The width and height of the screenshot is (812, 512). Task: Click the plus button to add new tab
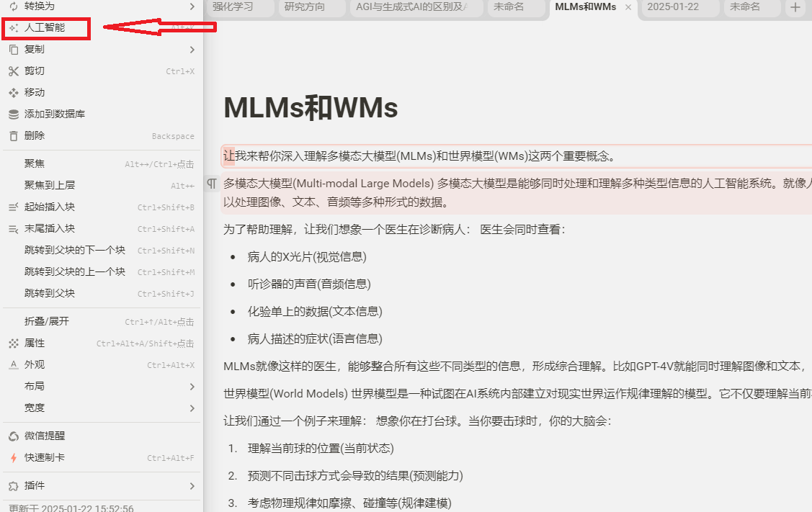(x=795, y=7)
